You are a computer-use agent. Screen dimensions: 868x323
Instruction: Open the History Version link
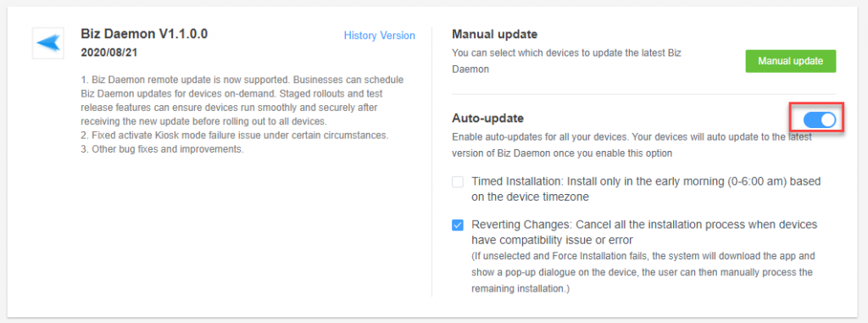[x=379, y=36]
